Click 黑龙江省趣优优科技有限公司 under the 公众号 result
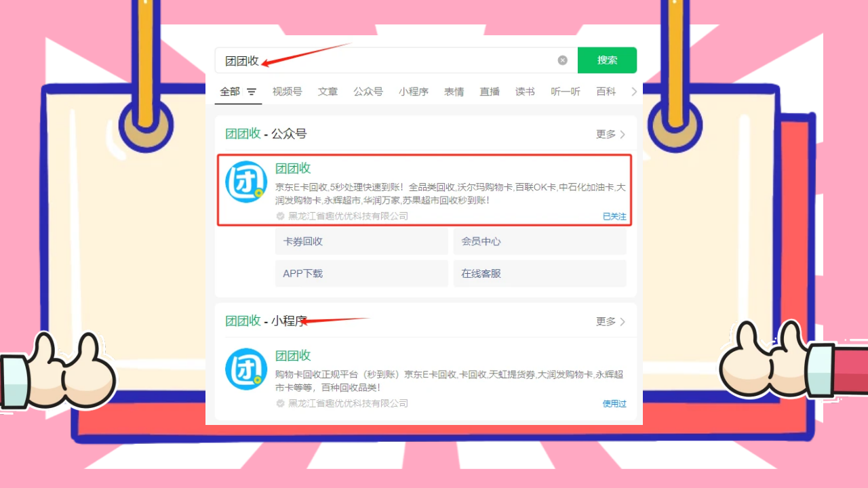868x488 pixels. tap(349, 216)
